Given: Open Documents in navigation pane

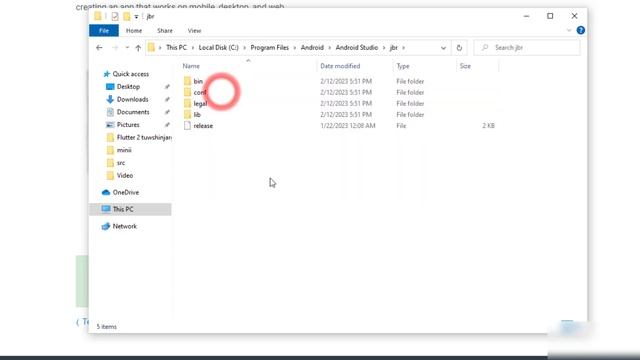Looking at the screenshot, I should coord(133,112).
